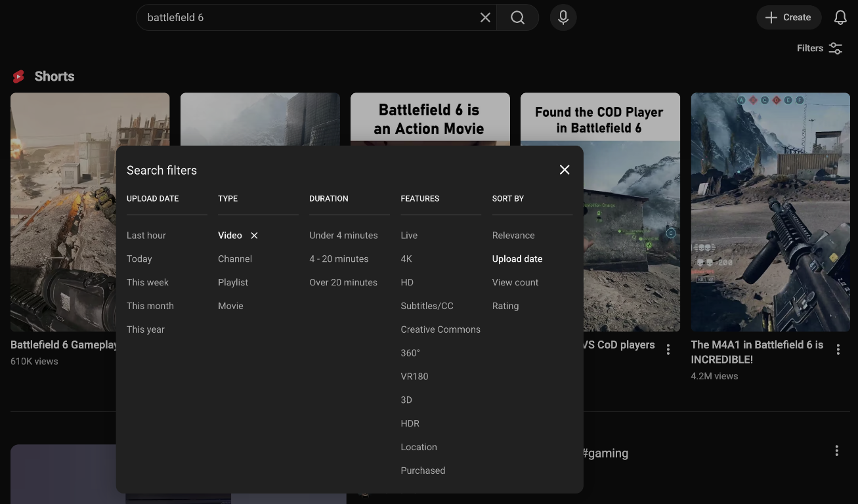This screenshot has height=504, width=858.
Task: Remove the active Video type filter
Action: (254, 235)
